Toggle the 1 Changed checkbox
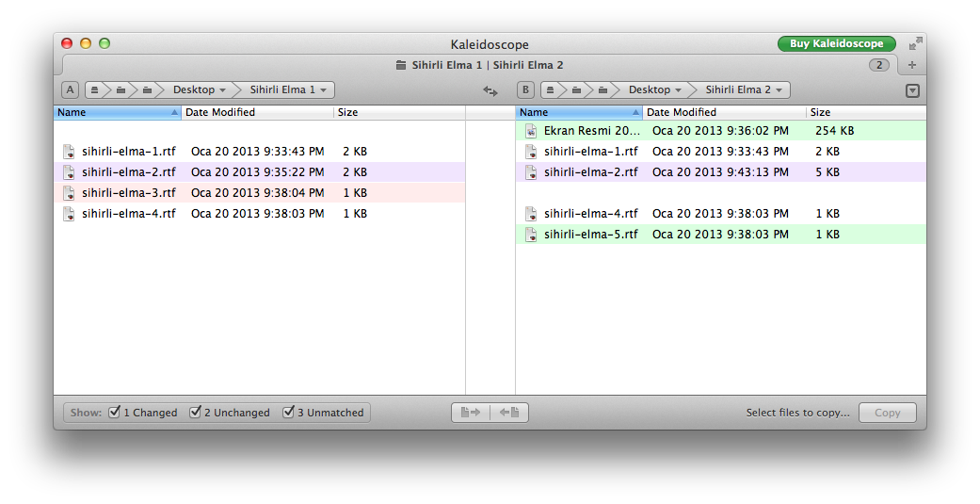Image resolution: width=980 pixels, height=504 pixels. (x=114, y=413)
